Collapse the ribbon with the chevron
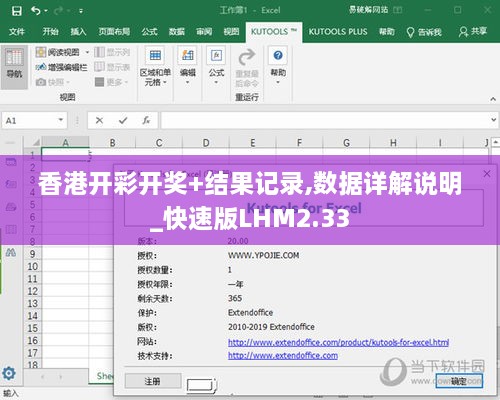 (493, 99)
